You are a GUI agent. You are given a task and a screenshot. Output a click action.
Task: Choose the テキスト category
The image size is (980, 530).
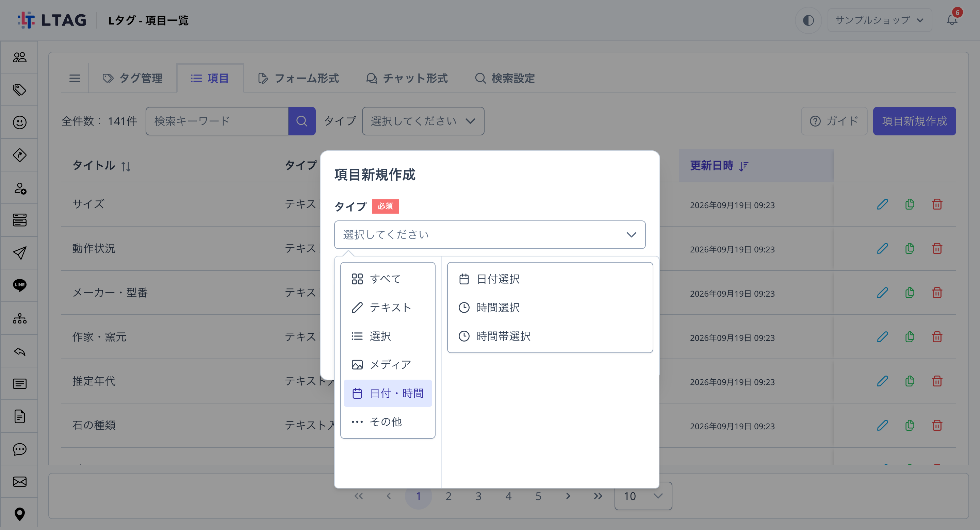[388, 307]
